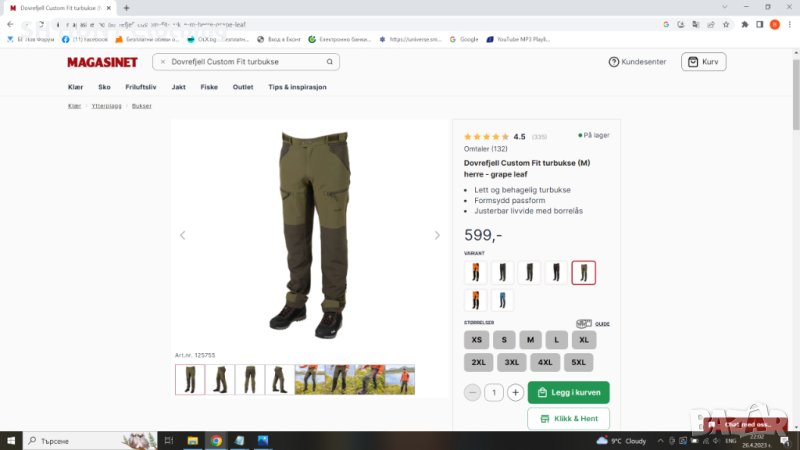Clear the search field with X
This screenshot has height=450, width=800.
(x=163, y=62)
